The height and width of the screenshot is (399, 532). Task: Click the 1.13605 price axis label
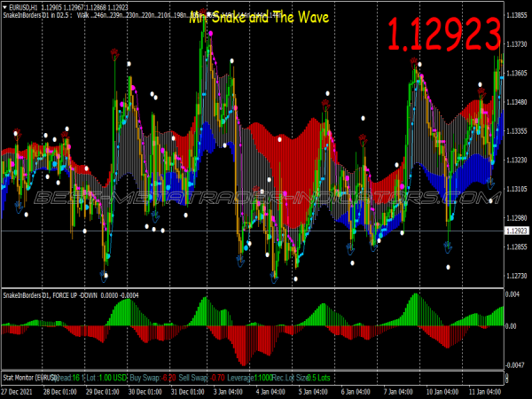coord(517,73)
